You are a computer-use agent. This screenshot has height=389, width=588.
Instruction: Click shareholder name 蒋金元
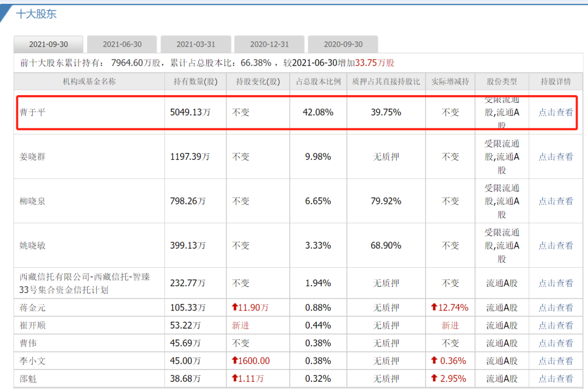tap(33, 308)
